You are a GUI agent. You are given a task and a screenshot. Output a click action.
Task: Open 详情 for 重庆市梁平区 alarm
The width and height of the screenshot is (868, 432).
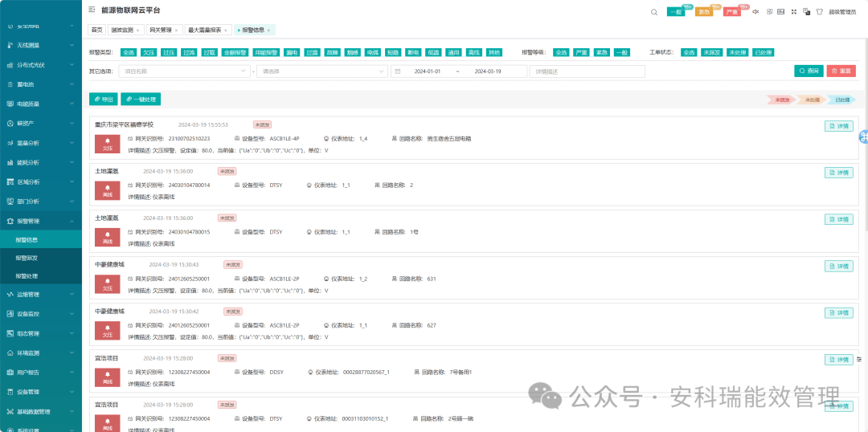click(838, 126)
